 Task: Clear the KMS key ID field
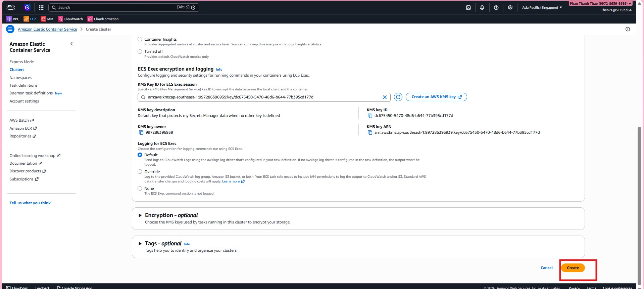[x=385, y=97]
